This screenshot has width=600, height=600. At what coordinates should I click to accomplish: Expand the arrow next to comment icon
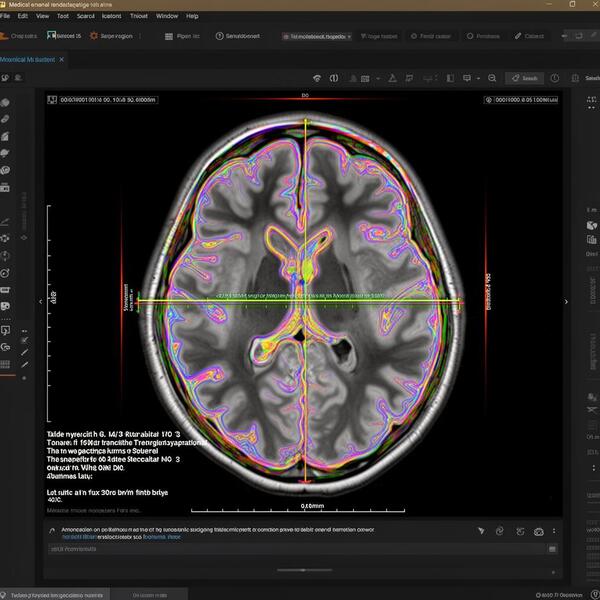point(478,78)
